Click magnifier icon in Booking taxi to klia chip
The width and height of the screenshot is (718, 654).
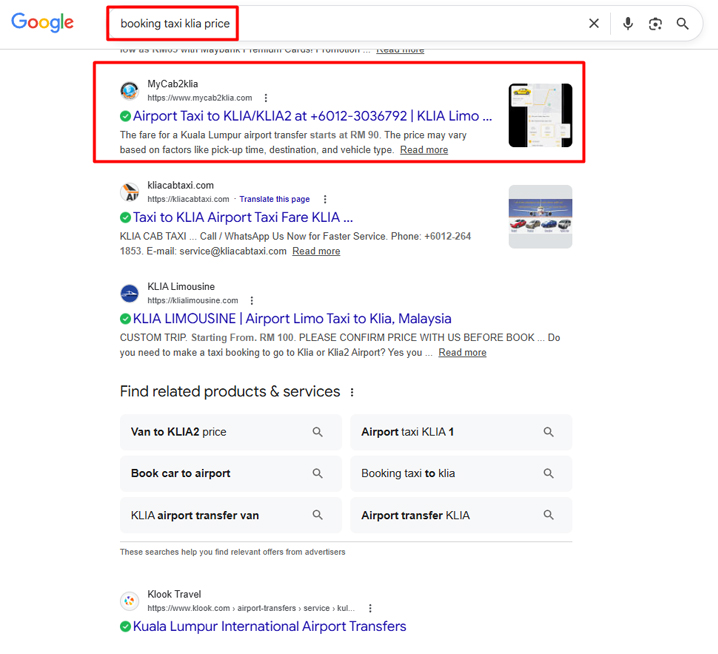pyautogui.click(x=548, y=474)
